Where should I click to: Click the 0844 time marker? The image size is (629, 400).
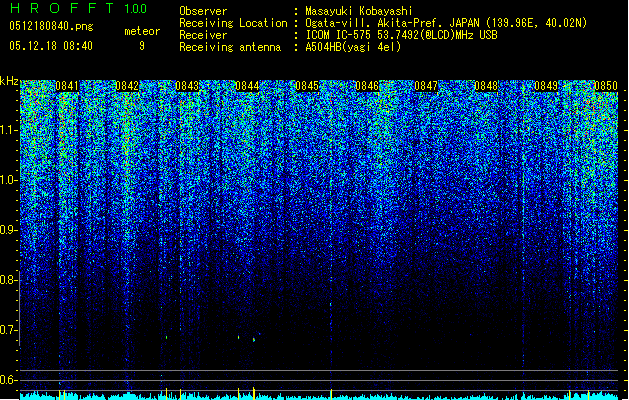[247, 86]
